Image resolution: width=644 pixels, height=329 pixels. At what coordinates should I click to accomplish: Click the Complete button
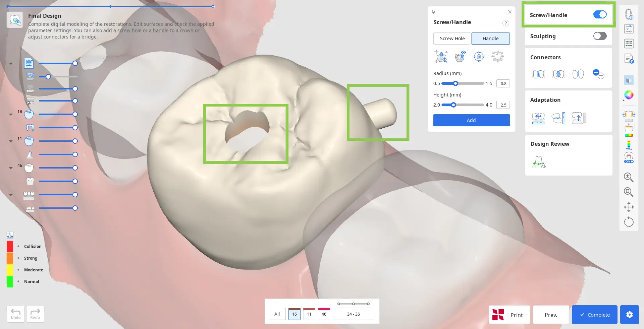(x=594, y=315)
